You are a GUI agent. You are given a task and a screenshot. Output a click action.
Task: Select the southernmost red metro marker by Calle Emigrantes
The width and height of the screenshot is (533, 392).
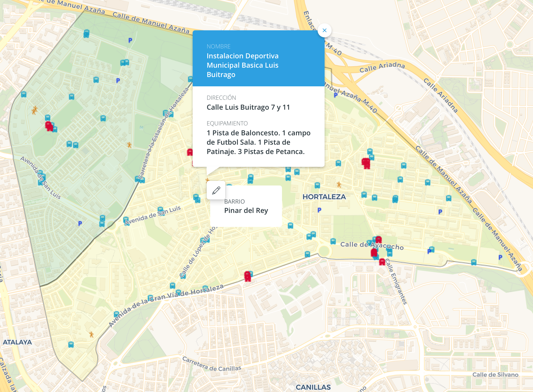click(382, 262)
